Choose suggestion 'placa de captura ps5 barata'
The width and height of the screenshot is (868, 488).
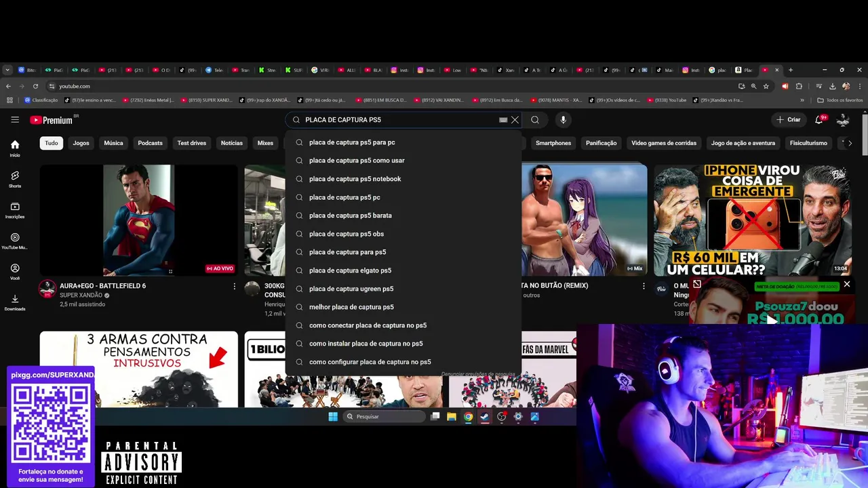[403, 216]
